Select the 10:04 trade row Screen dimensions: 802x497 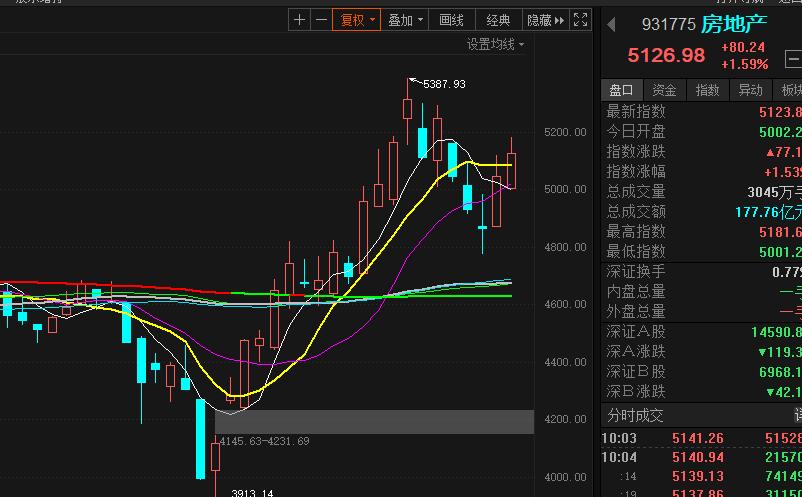pyautogui.click(x=702, y=457)
